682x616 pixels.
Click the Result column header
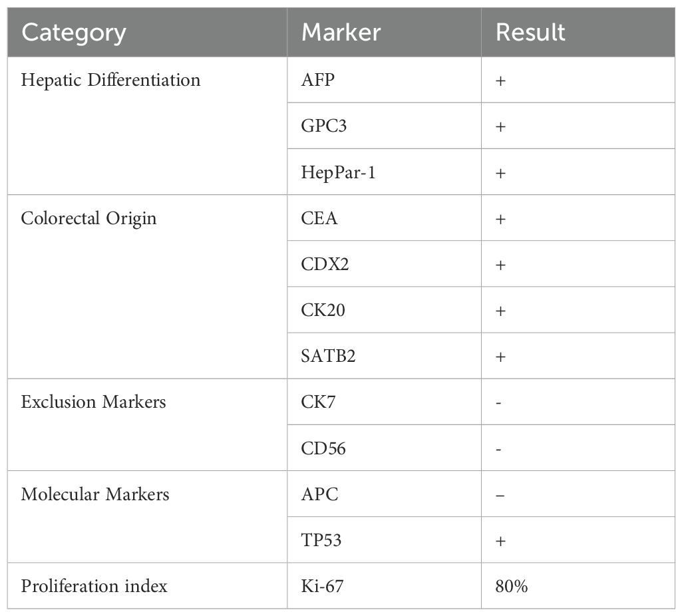530,33
